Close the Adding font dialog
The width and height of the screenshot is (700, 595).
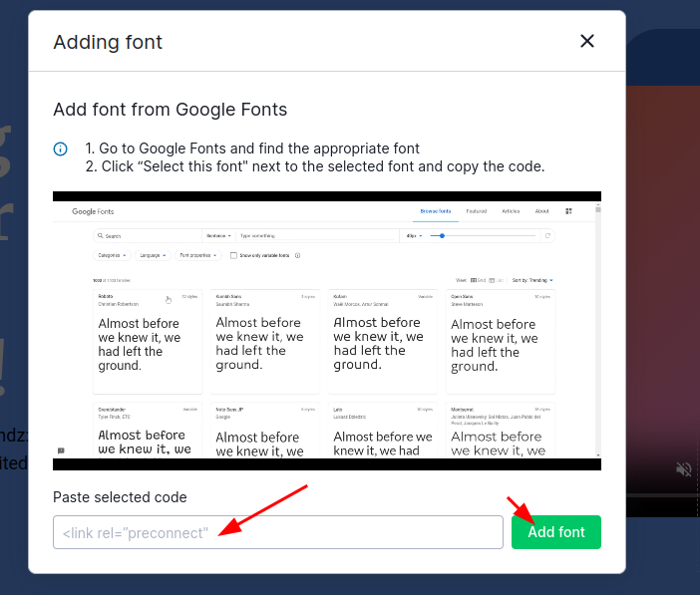point(587,41)
